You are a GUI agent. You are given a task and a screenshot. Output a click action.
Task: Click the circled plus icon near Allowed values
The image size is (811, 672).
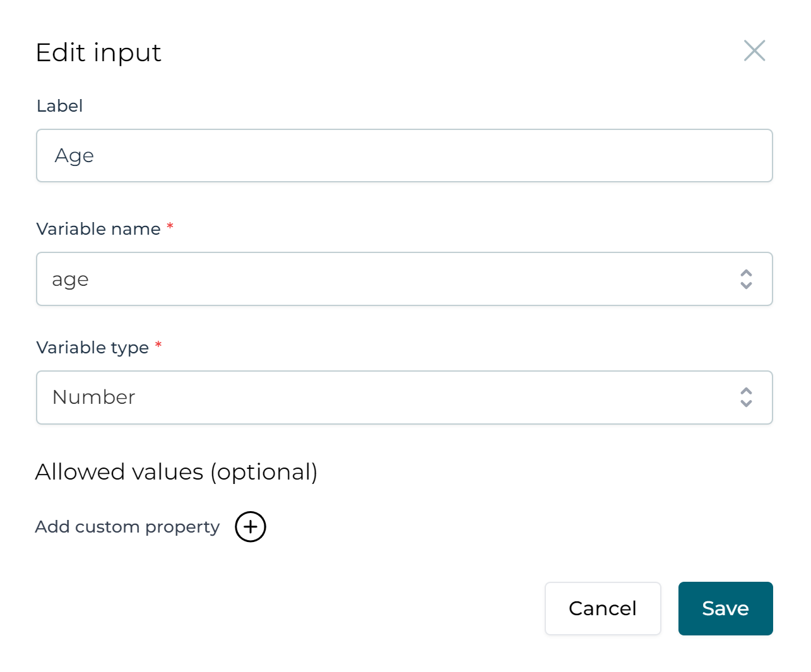pos(250,527)
